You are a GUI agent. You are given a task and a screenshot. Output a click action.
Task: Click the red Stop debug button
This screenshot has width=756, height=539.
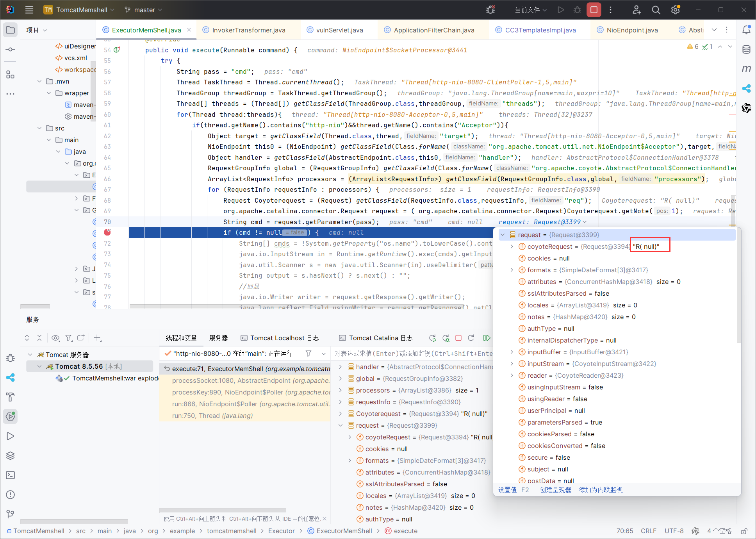click(x=594, y=10)
